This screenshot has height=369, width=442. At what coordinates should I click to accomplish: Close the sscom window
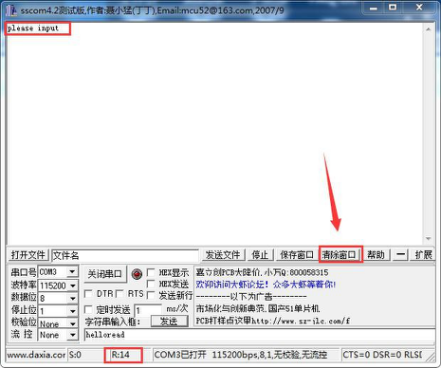[x=420, y=8]
